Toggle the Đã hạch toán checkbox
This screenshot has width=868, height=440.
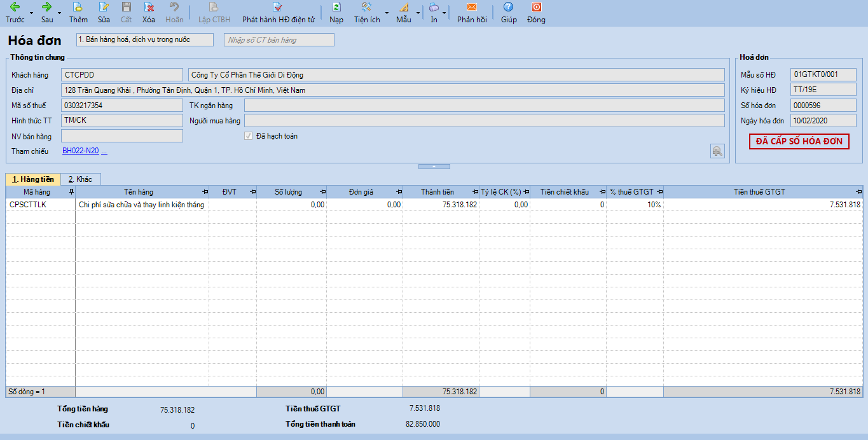click(249, 136)
